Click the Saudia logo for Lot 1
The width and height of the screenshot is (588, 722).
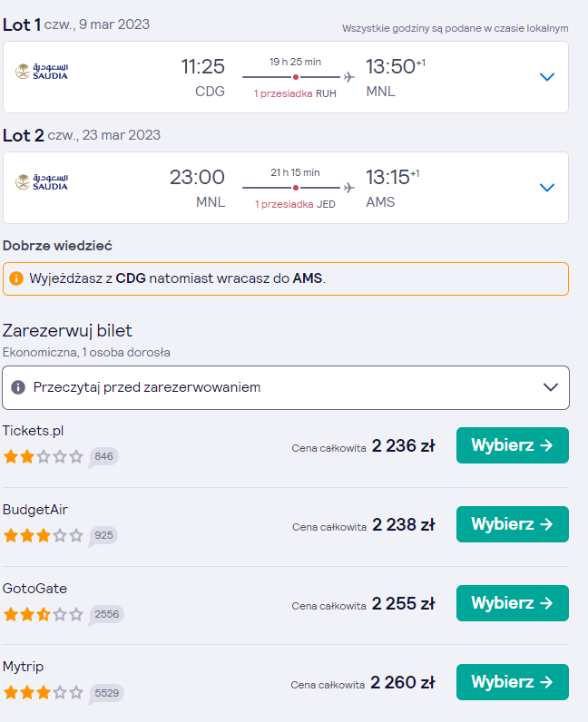click(42, 72)
